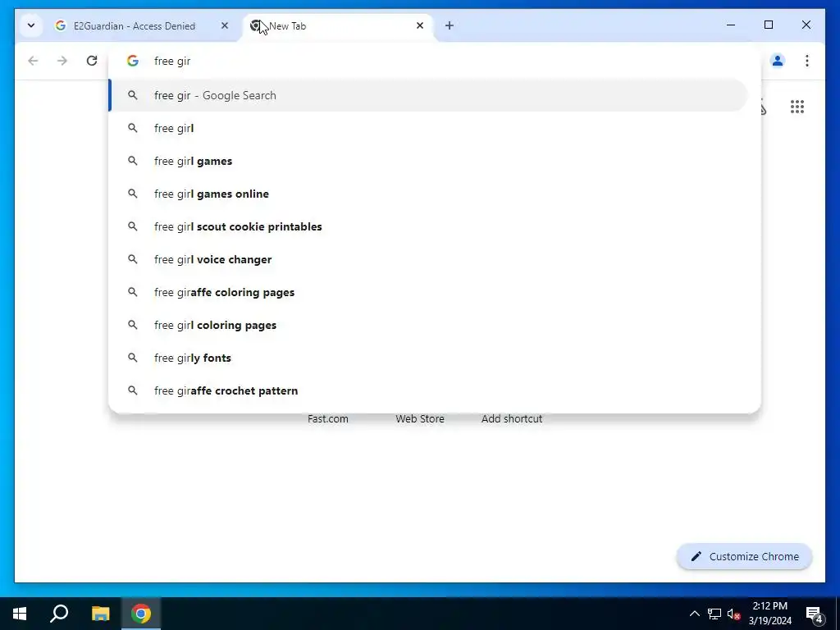Select 'free girl coloring pages' suggestion
Screen dimensions: 840x630
coord(428,325)
